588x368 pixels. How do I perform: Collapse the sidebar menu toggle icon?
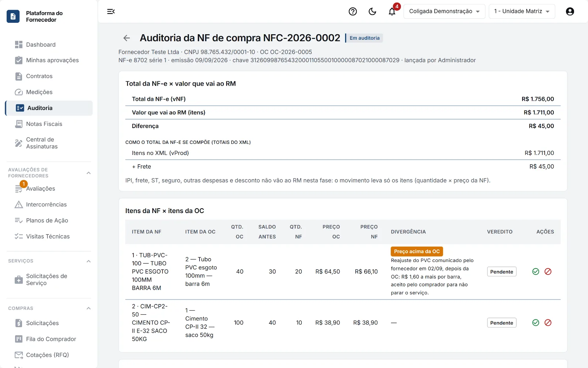(x=111, y=11)
